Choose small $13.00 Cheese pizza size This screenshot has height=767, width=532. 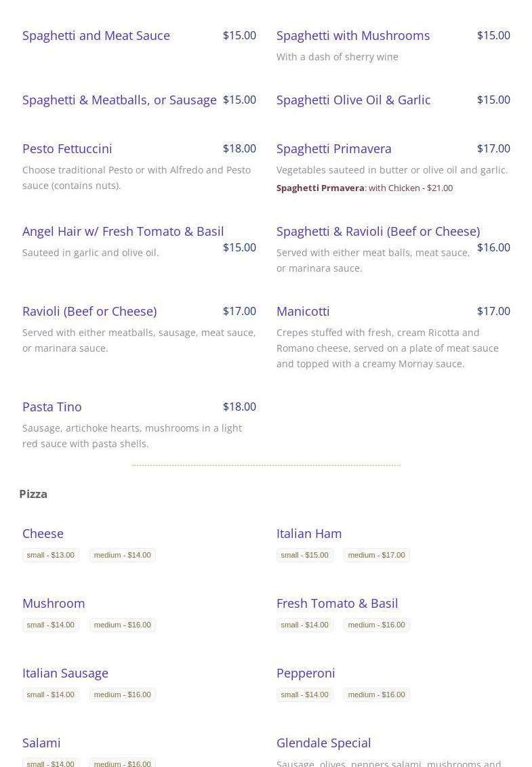click(x=51, y=555)
